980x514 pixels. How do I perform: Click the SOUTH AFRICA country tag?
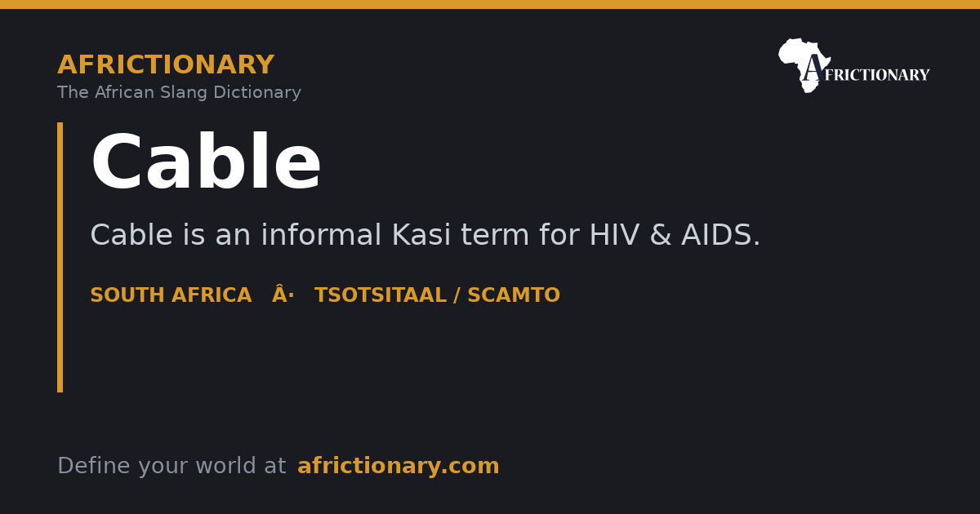tap(171, 296)
